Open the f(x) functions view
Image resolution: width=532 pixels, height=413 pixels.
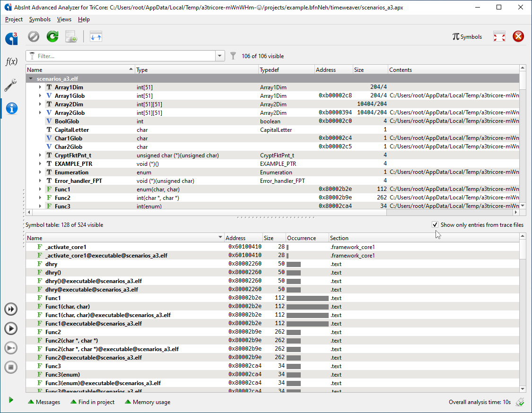pos(11,61)
